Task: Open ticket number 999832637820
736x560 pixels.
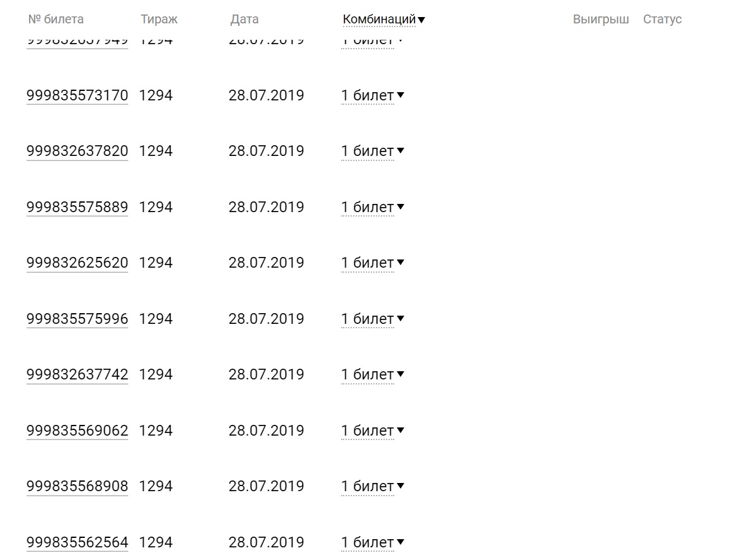Action: click(77, 152)
